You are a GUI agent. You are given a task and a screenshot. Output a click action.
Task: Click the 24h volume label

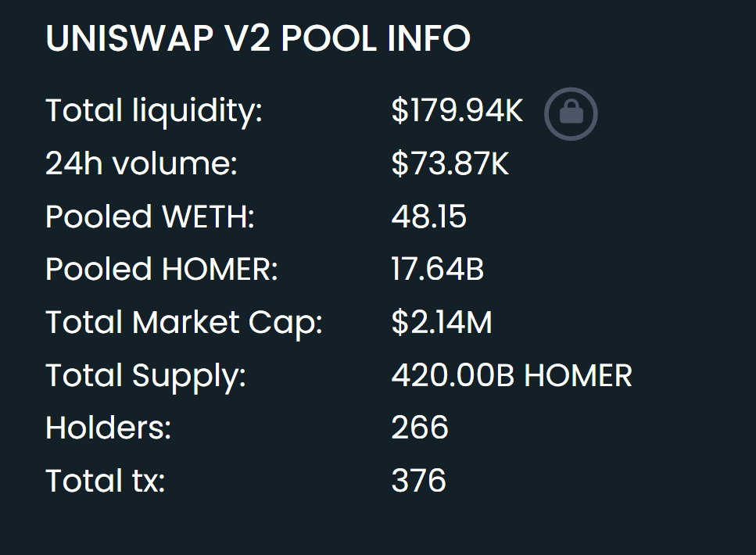(142, 163)
